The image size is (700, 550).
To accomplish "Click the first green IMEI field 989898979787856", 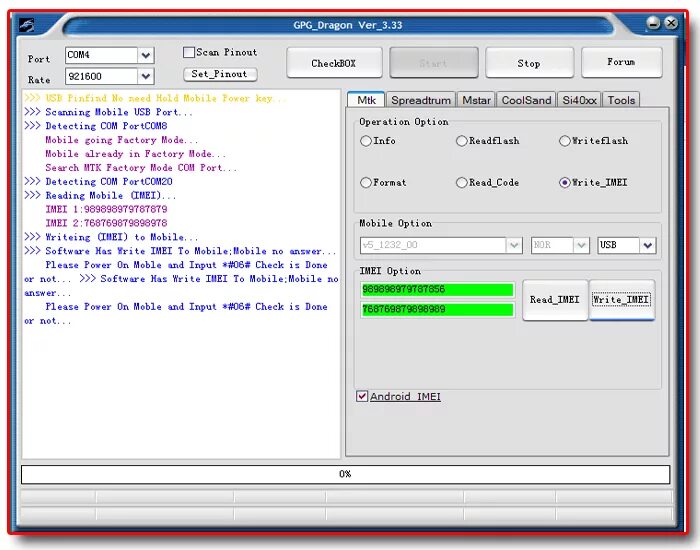I will (x=438, y=289).
